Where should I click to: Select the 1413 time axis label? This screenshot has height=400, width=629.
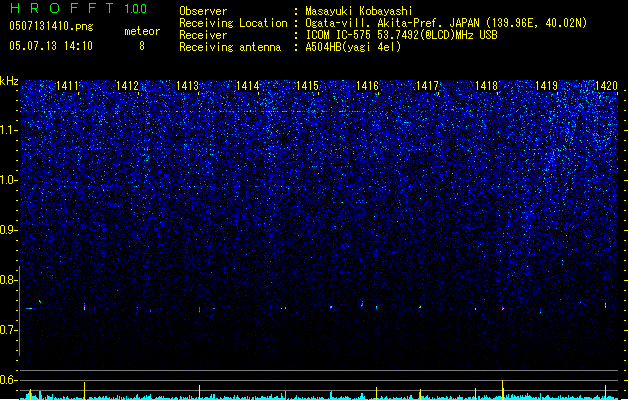[x=187, y=86]
